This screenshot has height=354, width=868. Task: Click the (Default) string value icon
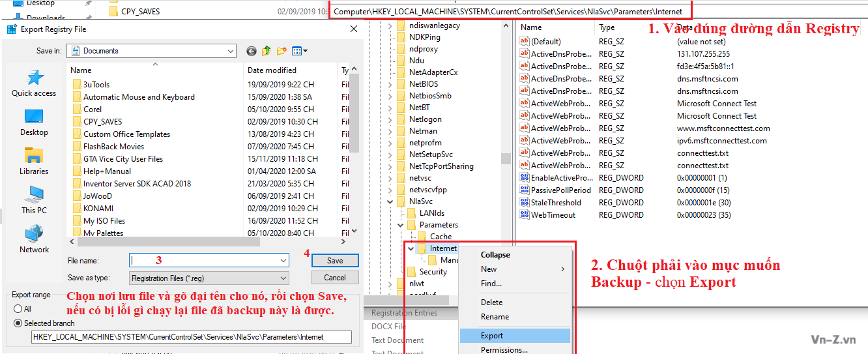525,42
